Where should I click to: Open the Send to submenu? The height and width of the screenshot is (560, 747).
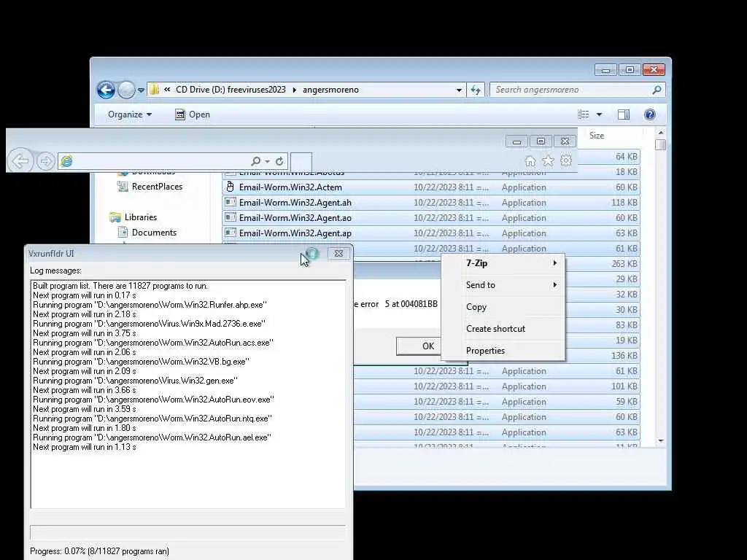coord(503,285)
